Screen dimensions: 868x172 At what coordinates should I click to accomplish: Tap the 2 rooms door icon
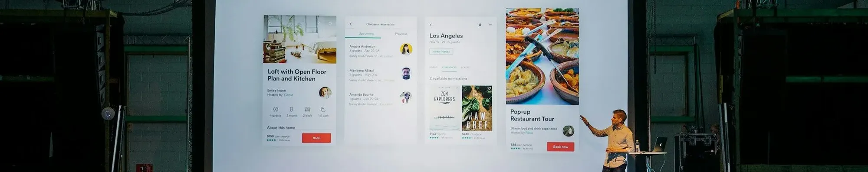point(292,110)
